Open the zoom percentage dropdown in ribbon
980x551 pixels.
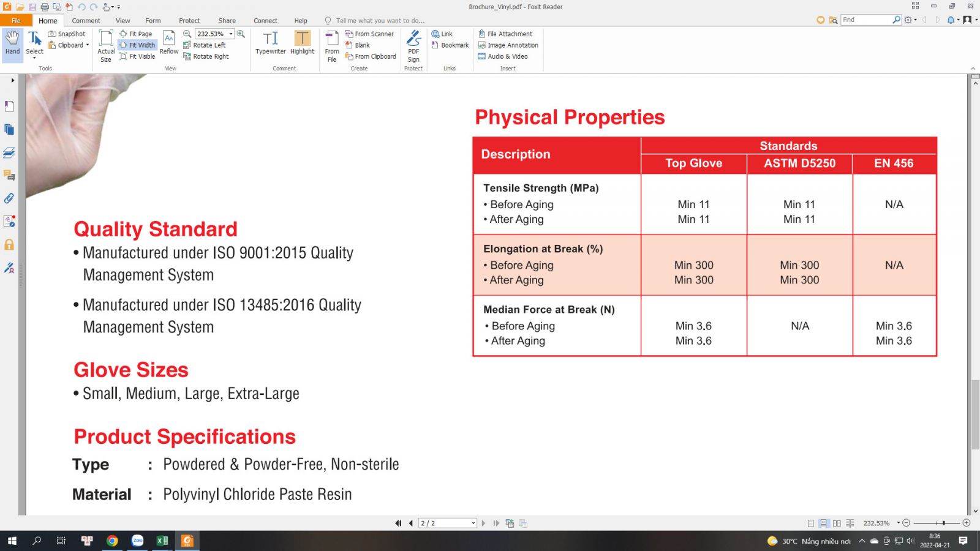coord(231,34)
